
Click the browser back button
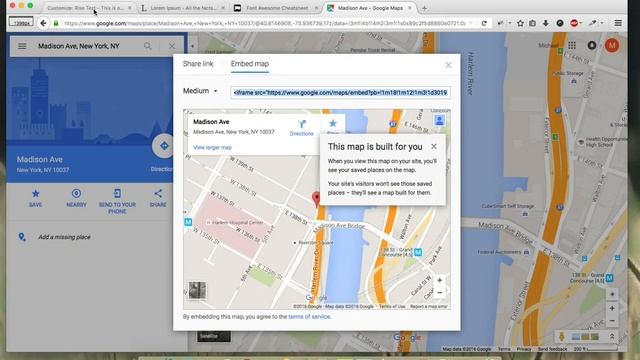tap(43, 23)
